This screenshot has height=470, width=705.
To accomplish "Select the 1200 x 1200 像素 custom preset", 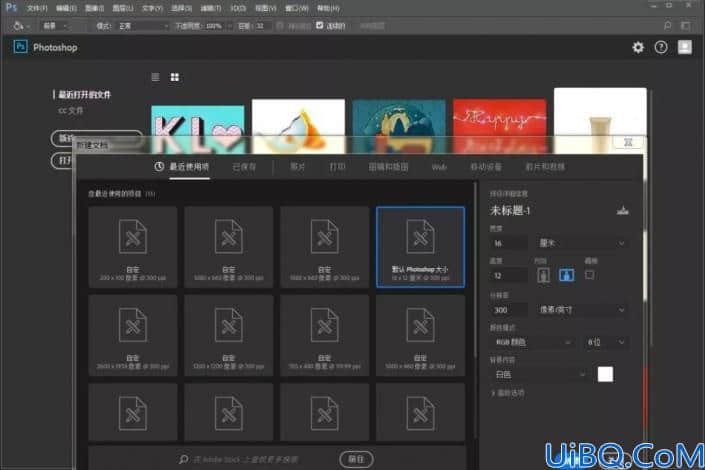I will [x=228, y=335].
